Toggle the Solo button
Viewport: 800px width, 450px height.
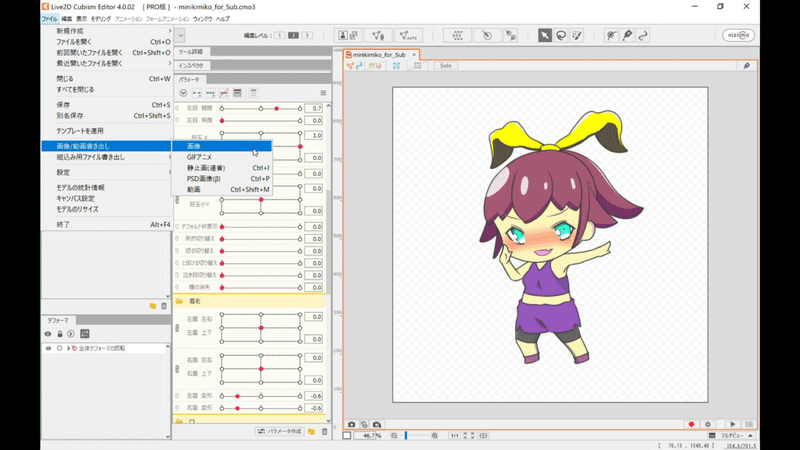click(x=445, y=66)
